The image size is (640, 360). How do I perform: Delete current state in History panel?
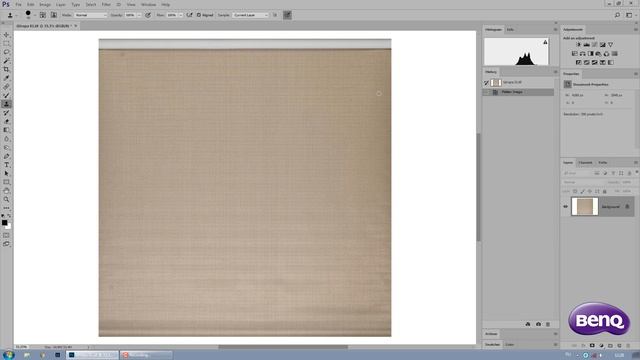548,324
